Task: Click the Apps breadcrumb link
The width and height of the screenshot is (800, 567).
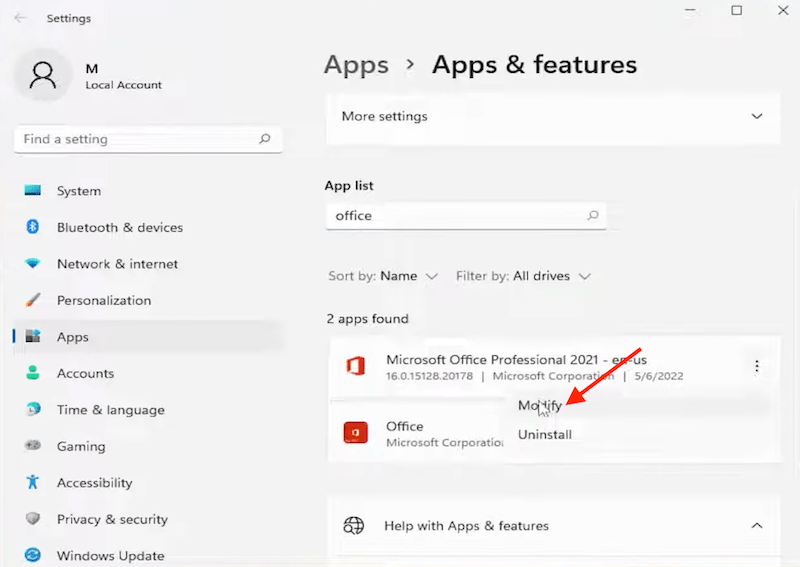Action: tap(357, 65)
